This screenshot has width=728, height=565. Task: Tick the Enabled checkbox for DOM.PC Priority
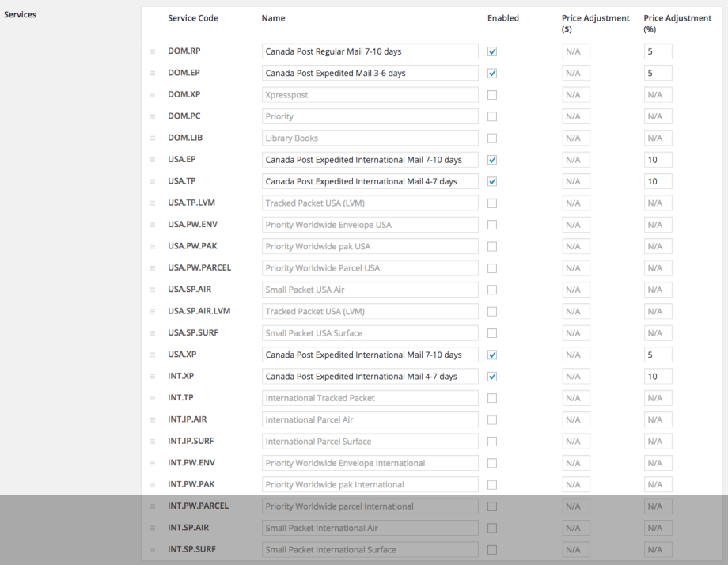pyautogui.click(x=492, y=116)
